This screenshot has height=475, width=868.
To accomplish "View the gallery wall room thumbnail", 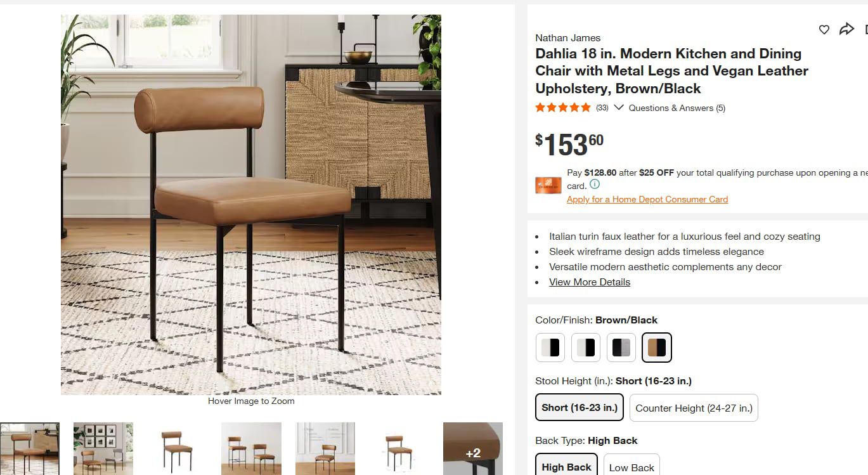I will [103, 449].
